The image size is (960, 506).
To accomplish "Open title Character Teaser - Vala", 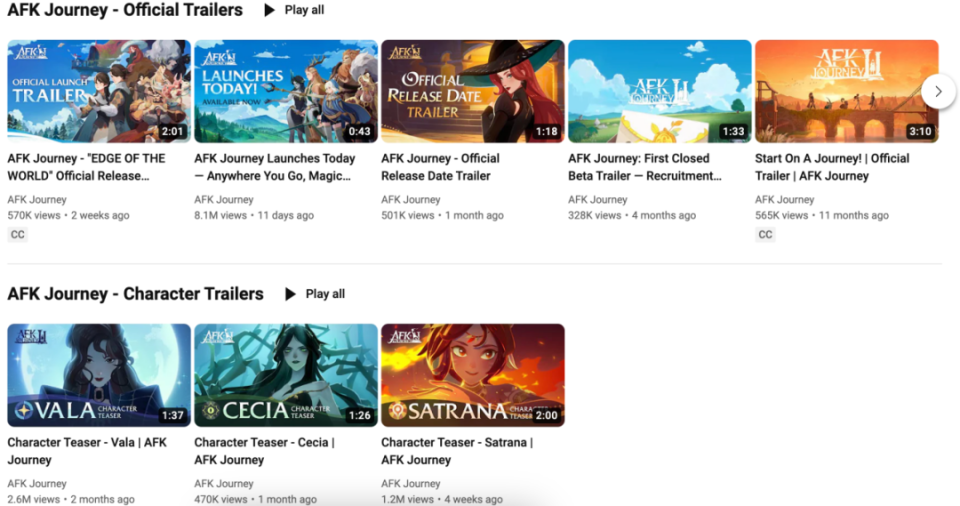I will click(x=87, y=451).
